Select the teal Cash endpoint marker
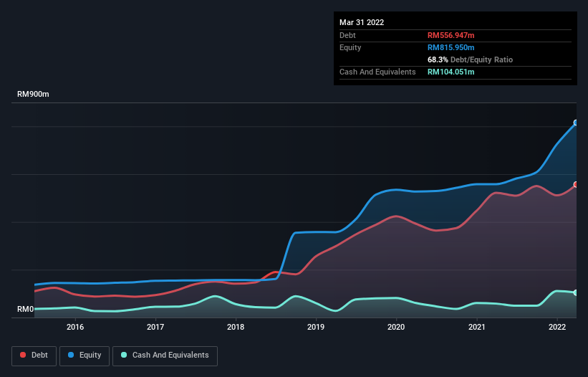Viewport: 588px width, 377px height. tap(576, 292)
